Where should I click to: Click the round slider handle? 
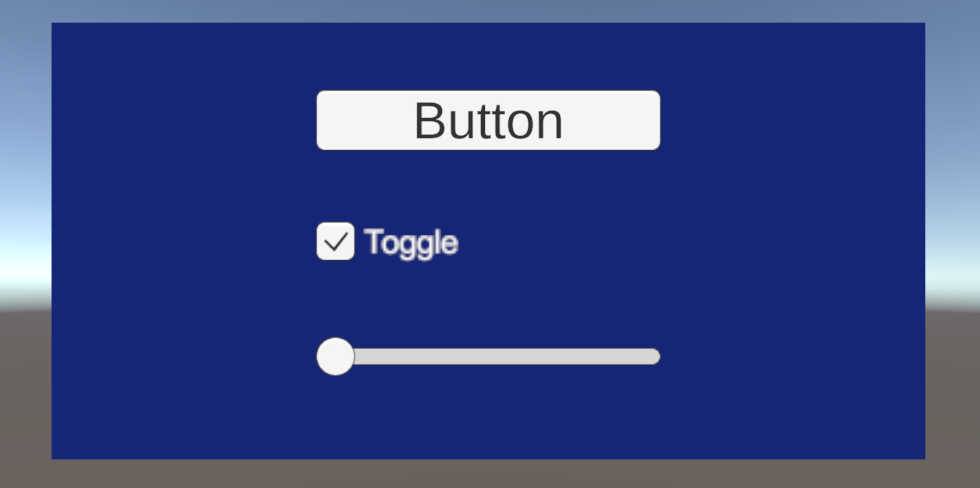click(335, 357)
